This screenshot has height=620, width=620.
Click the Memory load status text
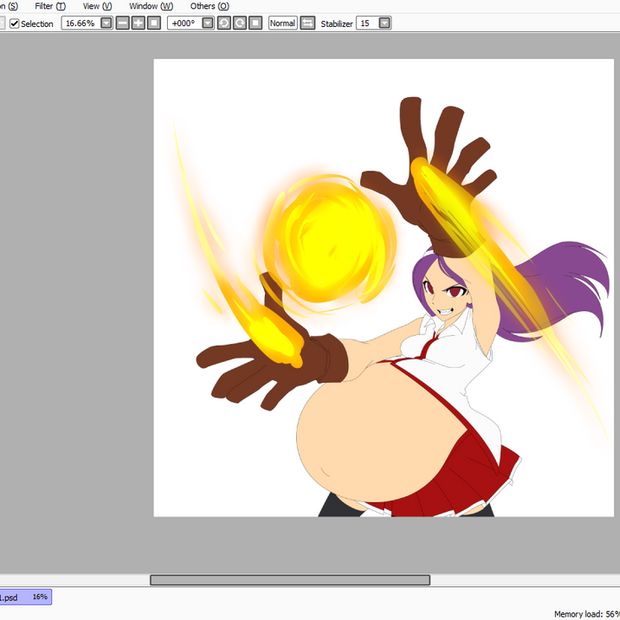click(x=587, y=614)
